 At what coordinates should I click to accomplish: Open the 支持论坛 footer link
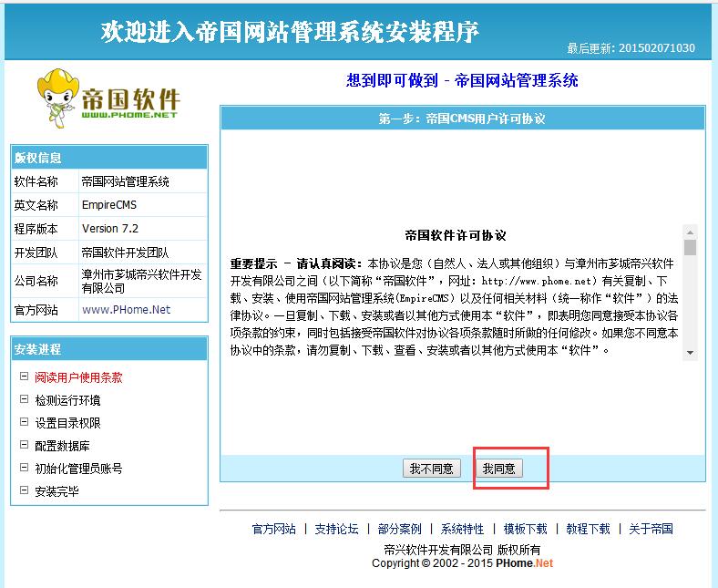(336, 529)
